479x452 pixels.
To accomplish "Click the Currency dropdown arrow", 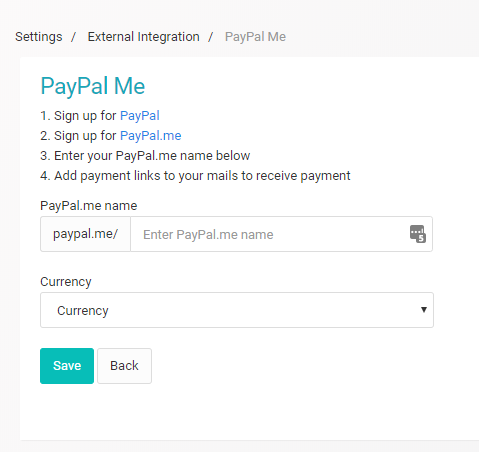I will (424, 310).
